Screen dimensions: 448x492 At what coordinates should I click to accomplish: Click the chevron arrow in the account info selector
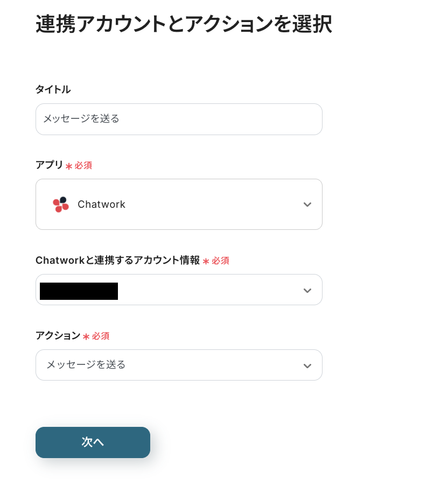tap(307, 291)
